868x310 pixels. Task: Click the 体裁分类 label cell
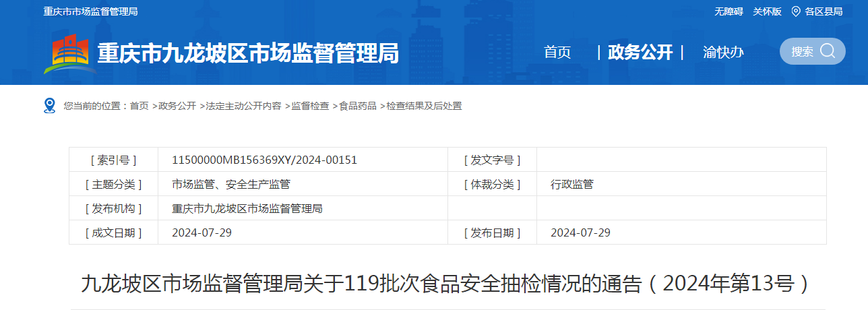(492, 184)
